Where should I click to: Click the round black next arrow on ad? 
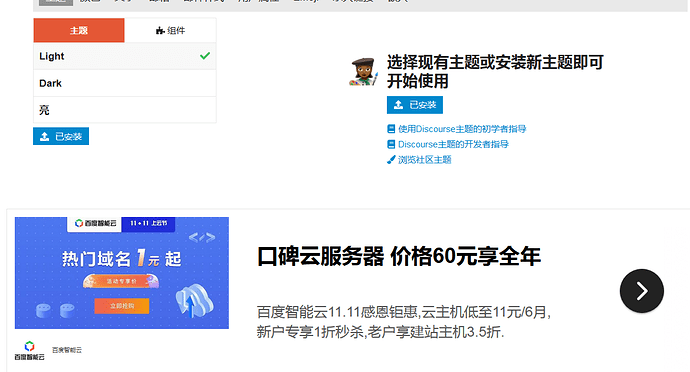tap(642, 291)
